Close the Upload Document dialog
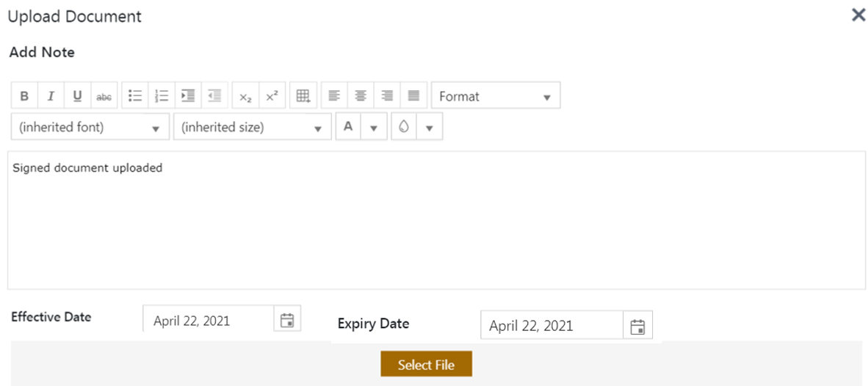Image resolution: width=868 pixels, height=386 pixels. click(x=858, y=15)
